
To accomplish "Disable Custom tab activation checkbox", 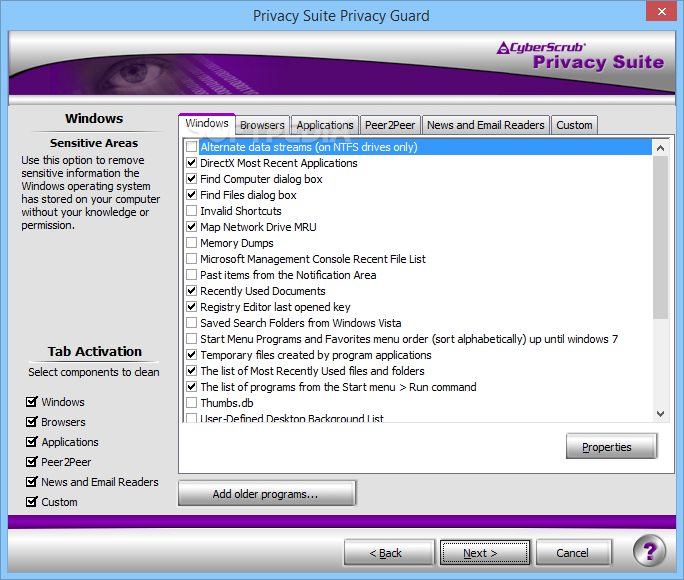I will pyautogui.click(x=31, y=502).
